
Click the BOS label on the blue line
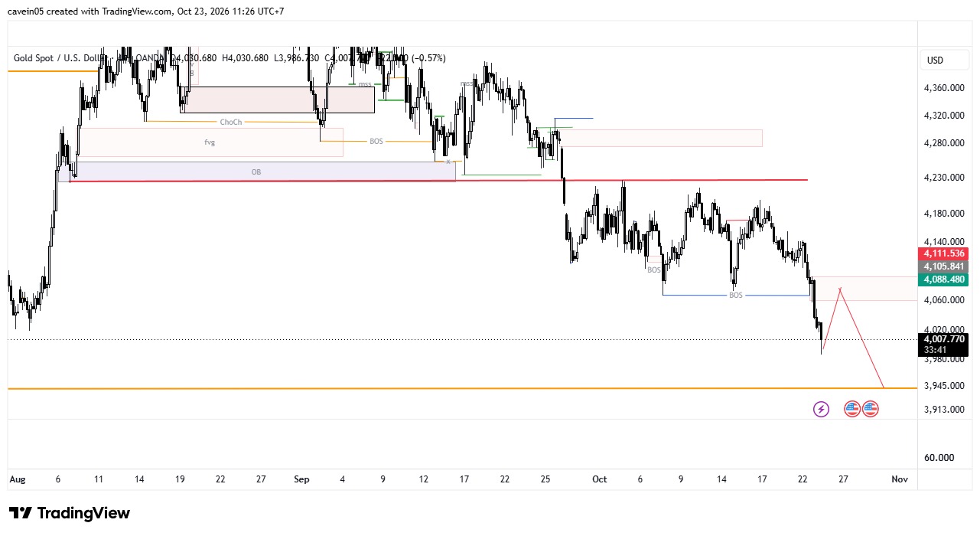pyautogui.click(x=736, y=295)
